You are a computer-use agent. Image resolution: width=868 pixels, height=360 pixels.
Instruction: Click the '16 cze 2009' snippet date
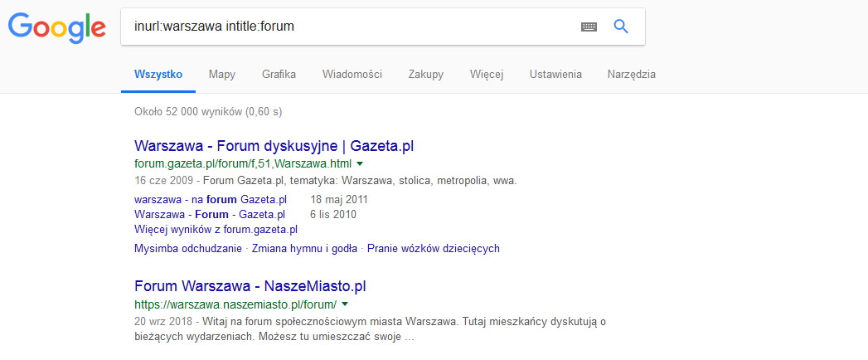(163, 181)
